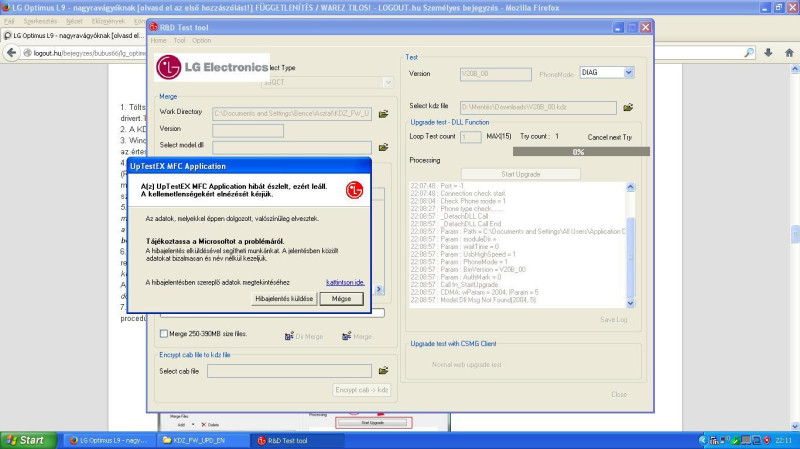Open Firefox Szerkesztés menu
The height and width of the screenshot is (449, 800).
coord(40,21)
